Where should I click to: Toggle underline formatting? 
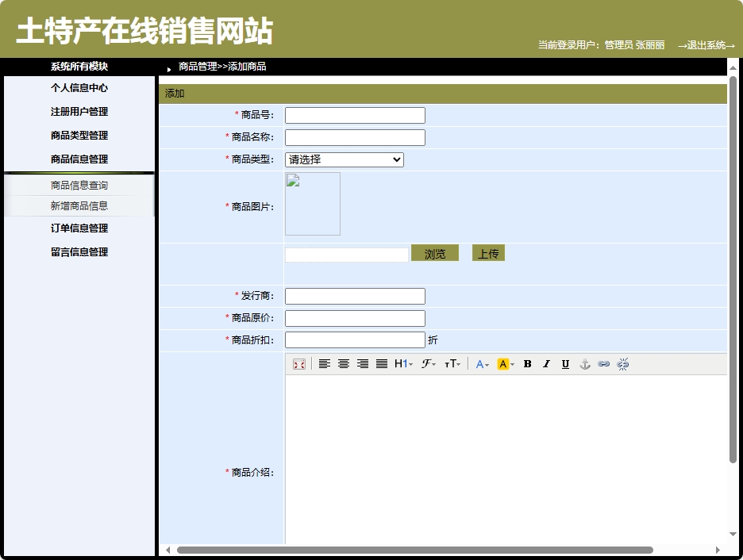(x=565, y=364)
